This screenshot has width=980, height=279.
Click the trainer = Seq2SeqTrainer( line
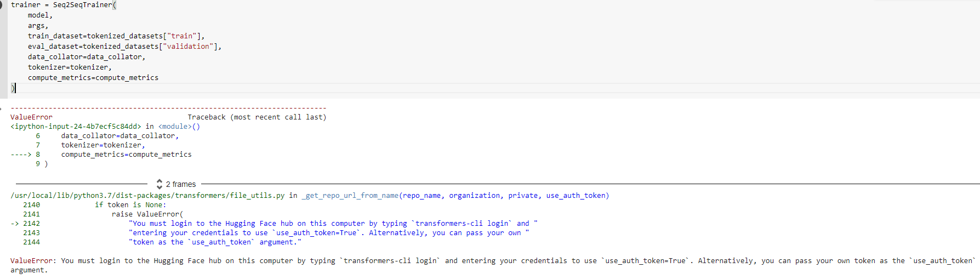[64, 5]
